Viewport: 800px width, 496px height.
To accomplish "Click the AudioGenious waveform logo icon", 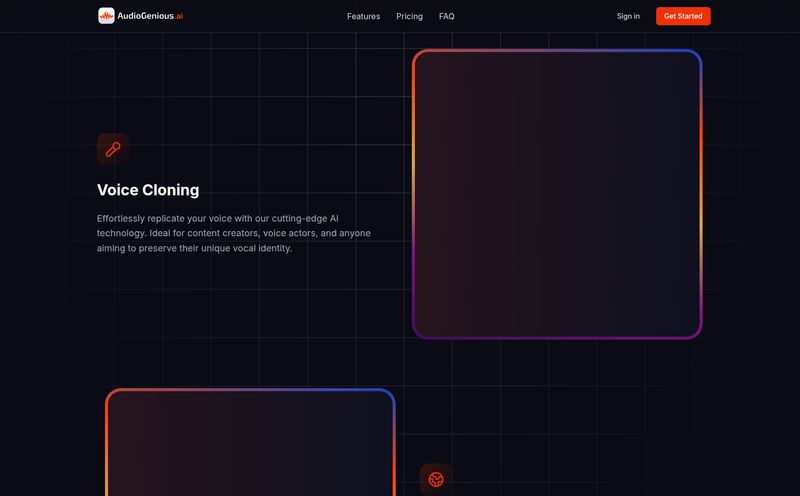I will click(106, 16).
